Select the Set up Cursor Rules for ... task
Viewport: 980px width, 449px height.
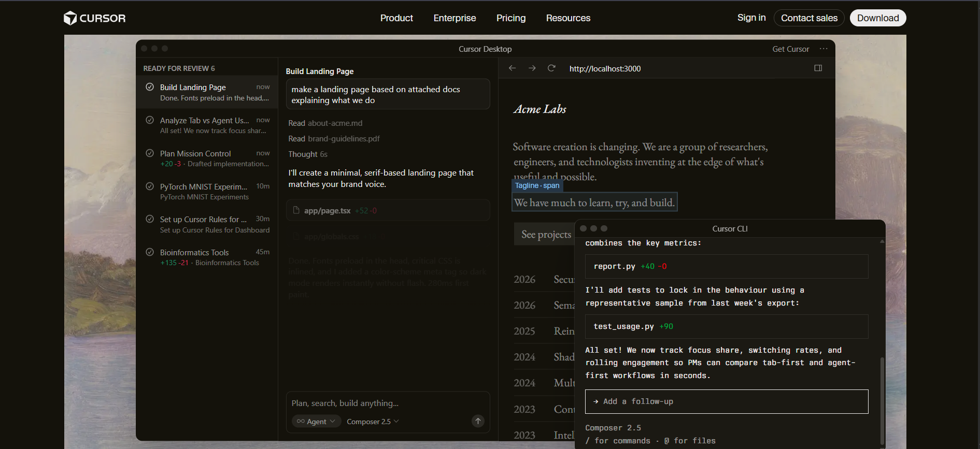207,225
